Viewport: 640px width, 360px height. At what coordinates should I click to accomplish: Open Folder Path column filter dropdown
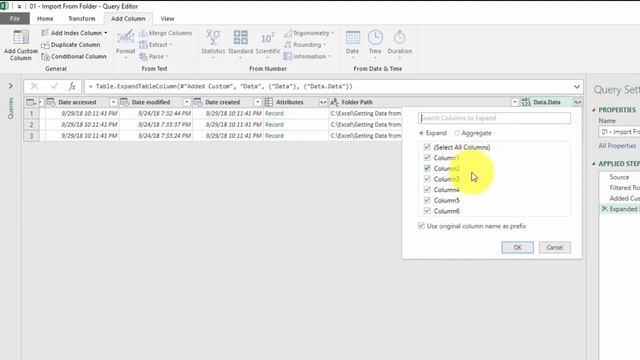click(515, 102)
